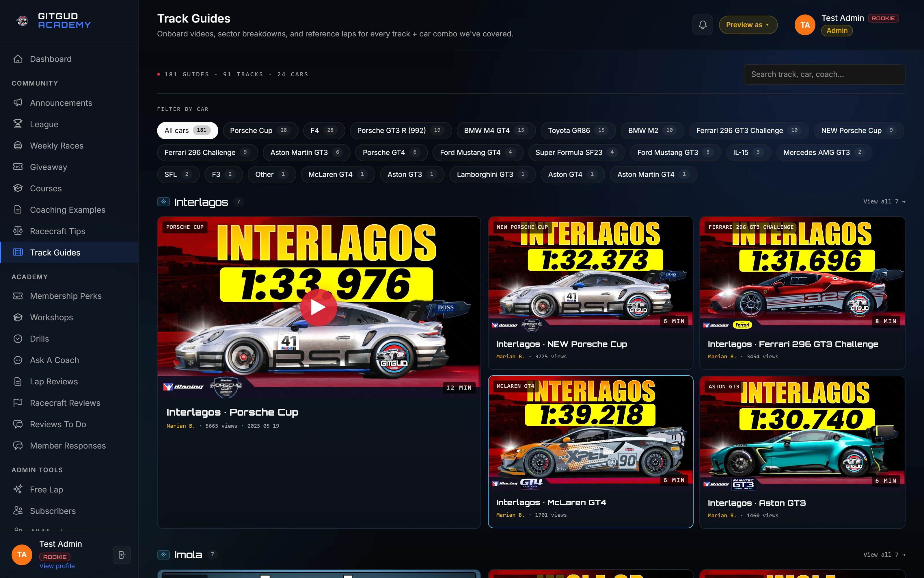Click the Subscribers people icon
The width and height of the screenshot is (924, 578).
coord(18,511)
